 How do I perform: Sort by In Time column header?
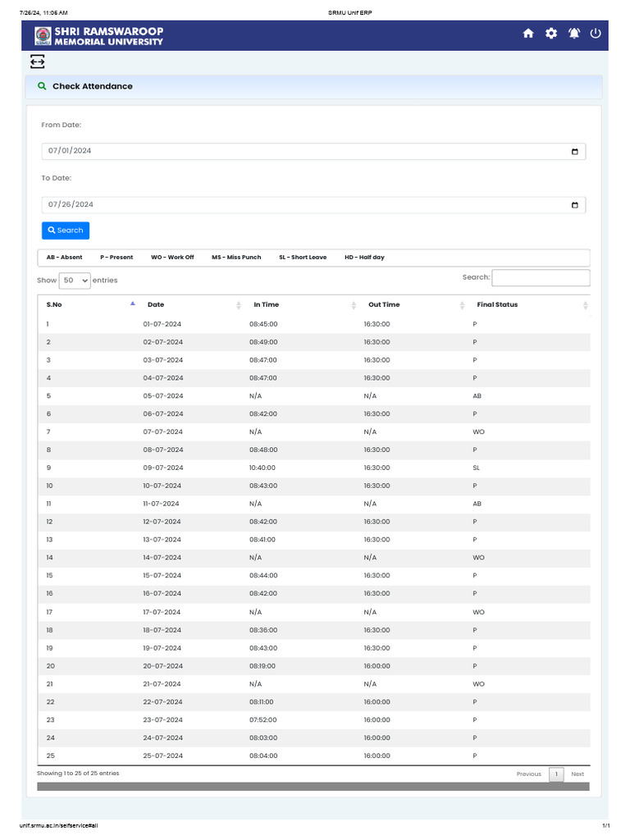click(266, 304)
